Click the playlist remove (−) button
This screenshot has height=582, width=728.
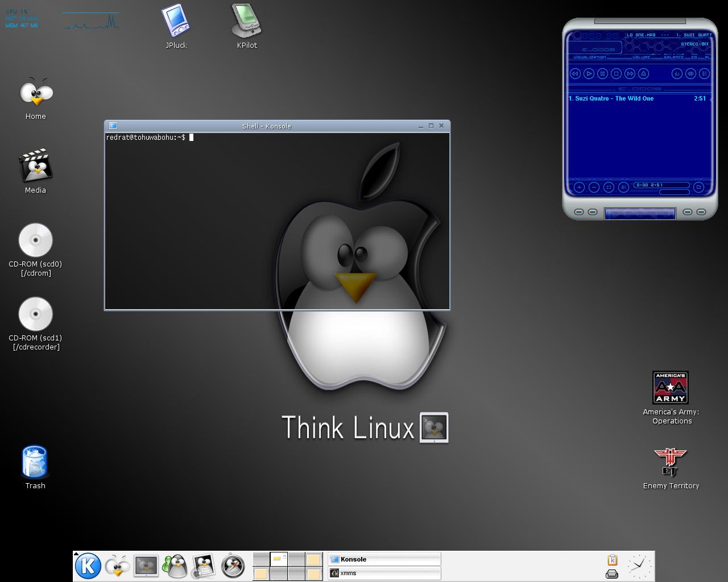(594, 187)
